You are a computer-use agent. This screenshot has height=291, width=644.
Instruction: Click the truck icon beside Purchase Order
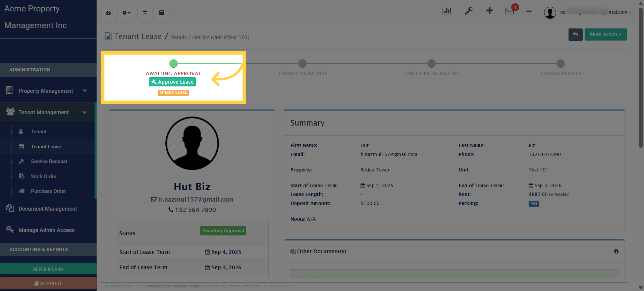click(22, 191)
